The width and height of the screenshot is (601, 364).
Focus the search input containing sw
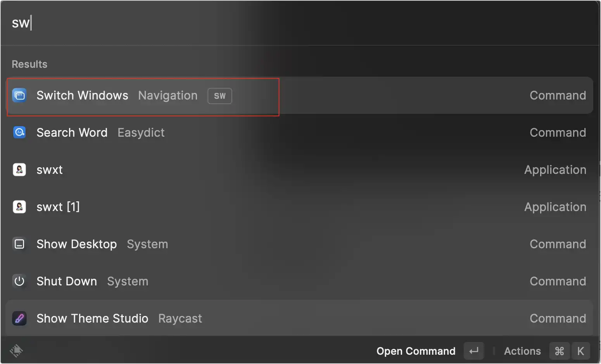coord(300,23)
